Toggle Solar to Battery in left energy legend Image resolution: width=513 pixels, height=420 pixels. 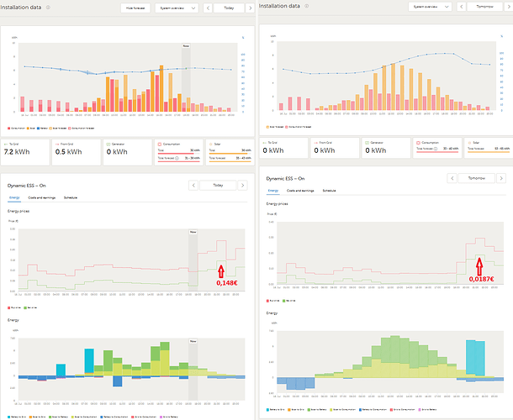click(x=59, y=417)
